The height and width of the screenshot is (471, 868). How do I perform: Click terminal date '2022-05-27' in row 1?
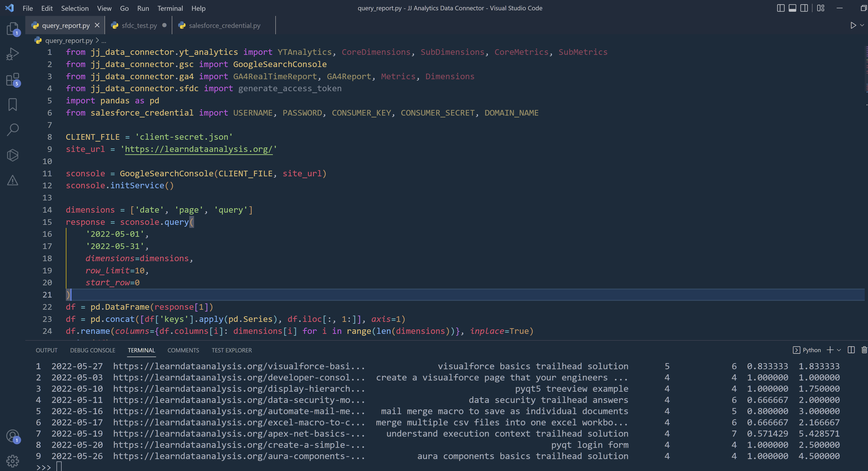[x=77, y=366]
